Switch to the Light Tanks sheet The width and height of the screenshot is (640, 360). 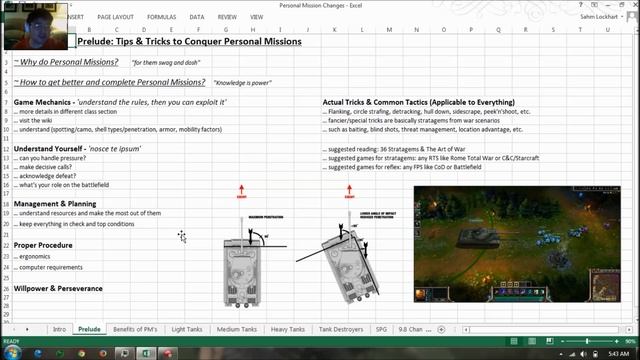click(187, 329)
